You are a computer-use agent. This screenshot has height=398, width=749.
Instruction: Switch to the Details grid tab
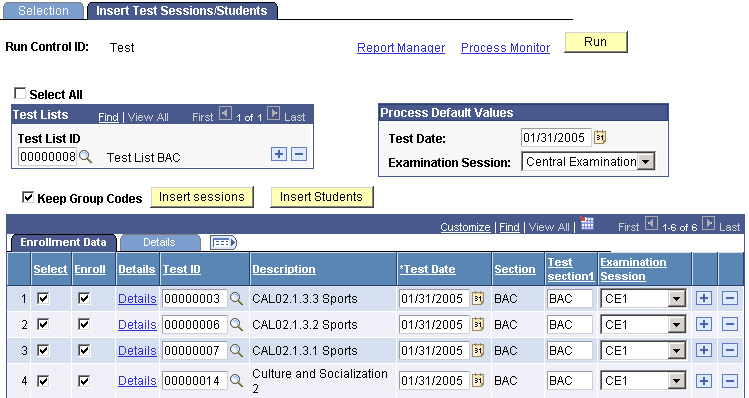159,242
